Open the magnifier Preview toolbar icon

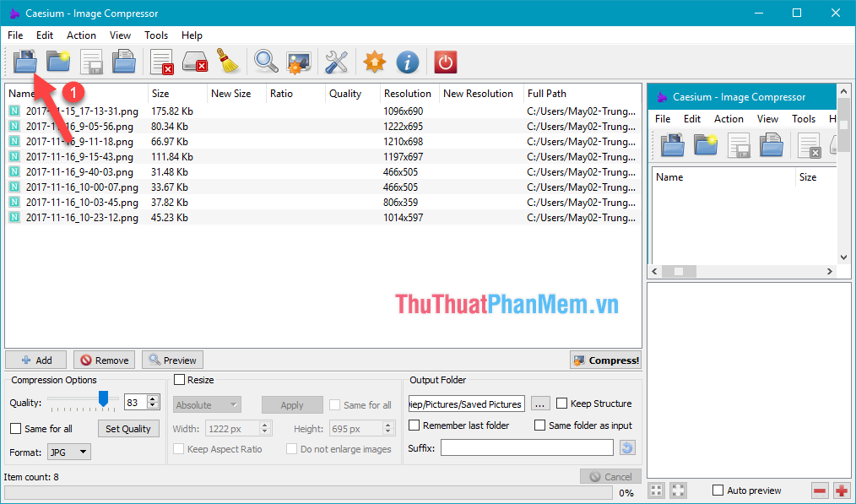coord(264,62)
